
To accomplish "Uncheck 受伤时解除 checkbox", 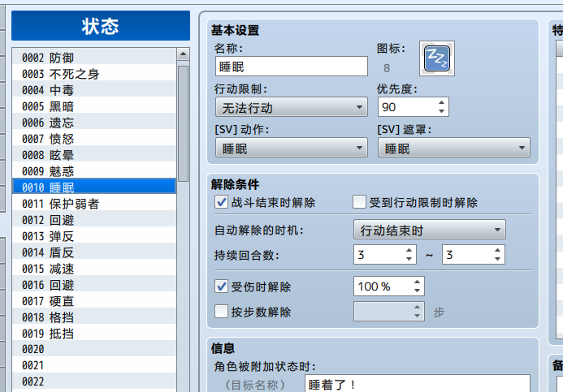I will click(221, 286).
